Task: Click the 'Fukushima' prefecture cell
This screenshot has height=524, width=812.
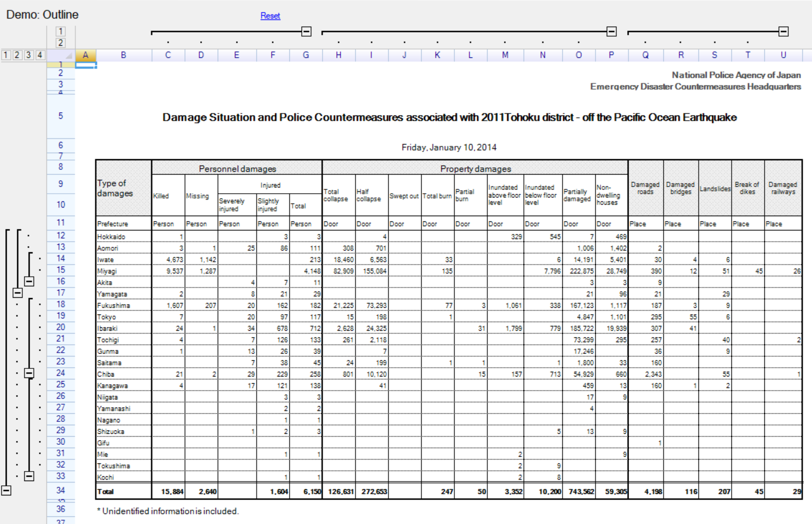Action: (124, 305)
